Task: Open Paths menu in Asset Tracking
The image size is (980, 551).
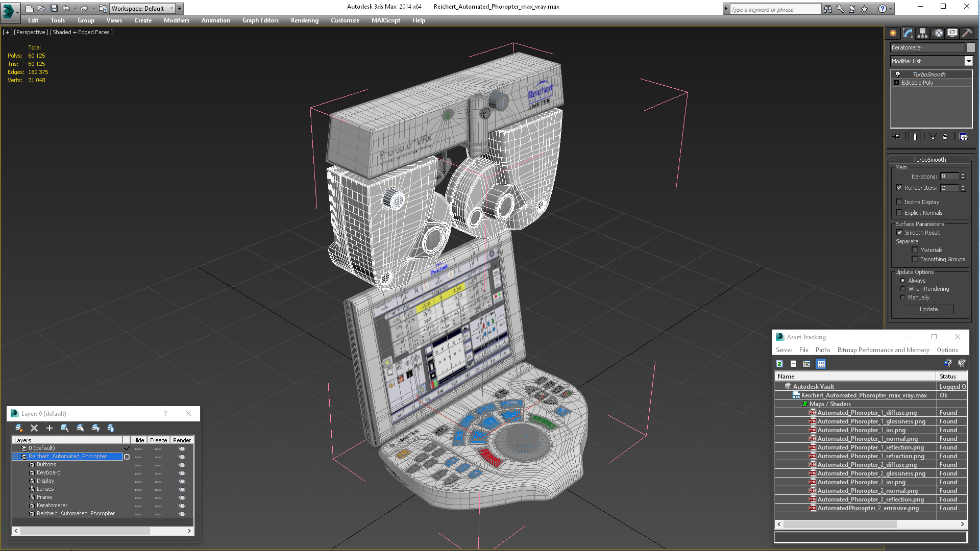Action: pyautogui.click(x=823, y=350)
